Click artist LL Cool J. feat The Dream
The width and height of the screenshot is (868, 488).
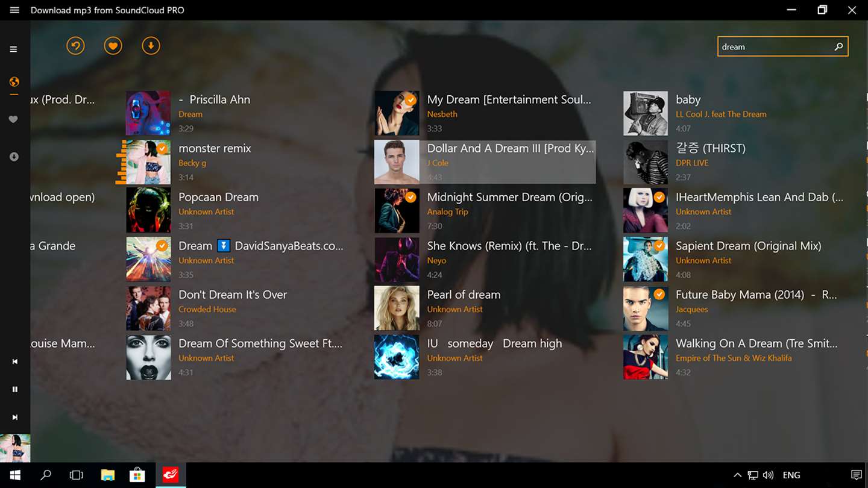click(721, 114)
